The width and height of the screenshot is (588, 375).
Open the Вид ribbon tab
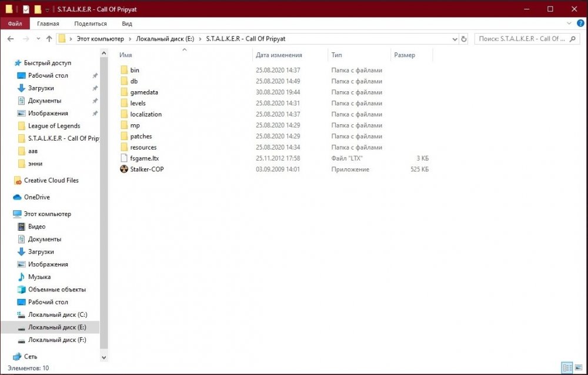tap(127, 24)
